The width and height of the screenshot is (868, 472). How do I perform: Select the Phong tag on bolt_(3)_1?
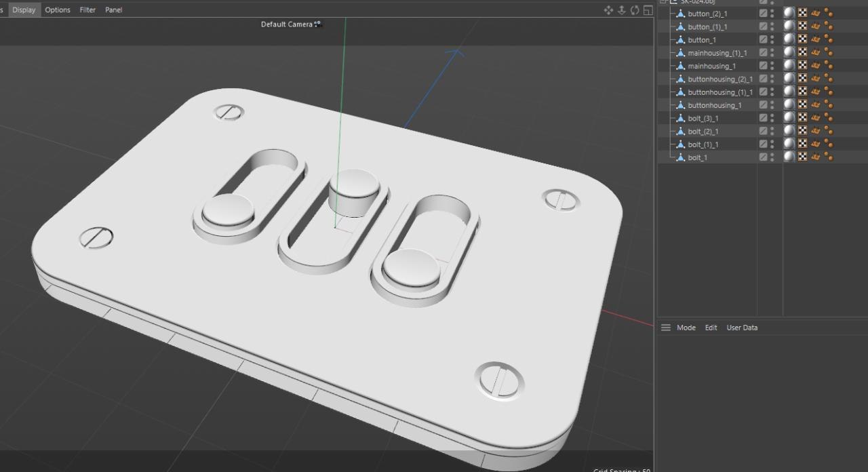point(789,118)
